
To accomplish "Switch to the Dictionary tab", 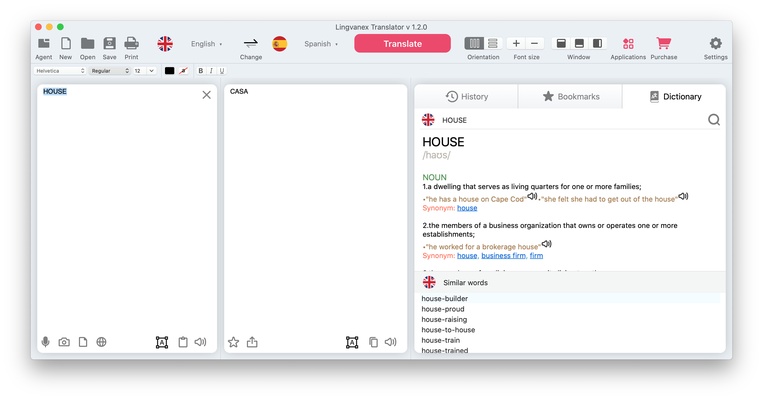I will coord(674,96).
